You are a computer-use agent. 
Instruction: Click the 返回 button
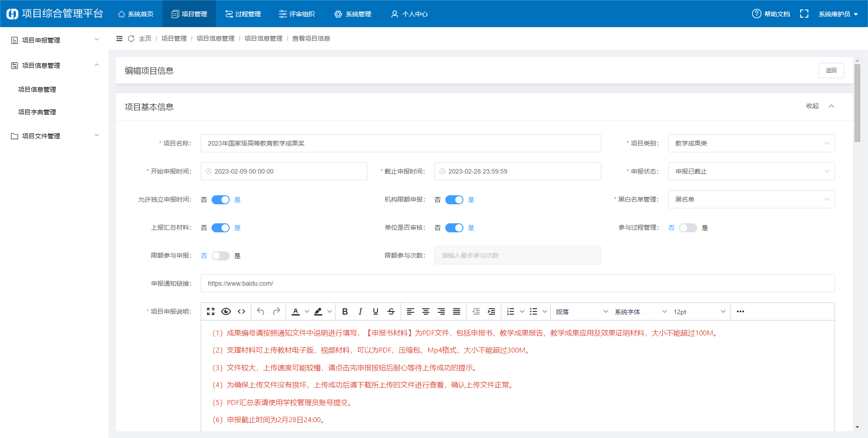pos(831,71)
